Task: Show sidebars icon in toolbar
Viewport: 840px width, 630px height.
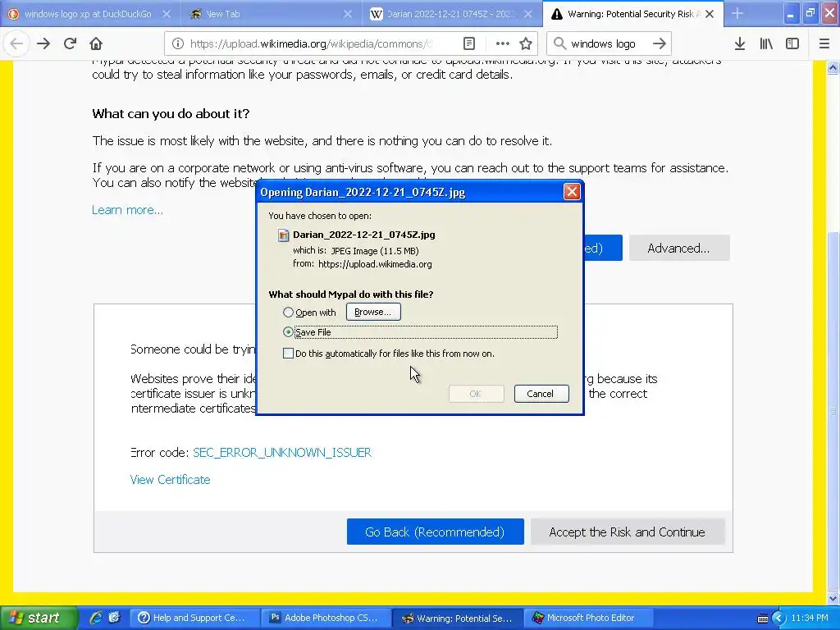Action: (x=792, y=44)
